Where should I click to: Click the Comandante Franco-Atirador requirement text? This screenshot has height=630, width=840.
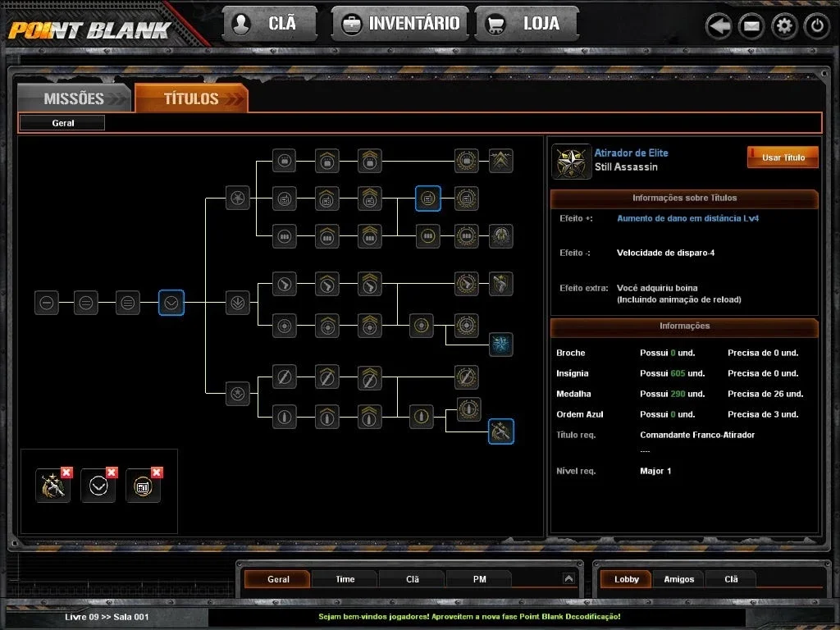(697, 435)
